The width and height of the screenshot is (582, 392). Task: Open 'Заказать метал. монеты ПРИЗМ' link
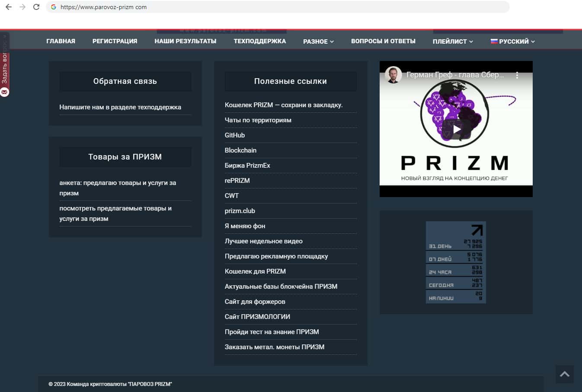275,347
